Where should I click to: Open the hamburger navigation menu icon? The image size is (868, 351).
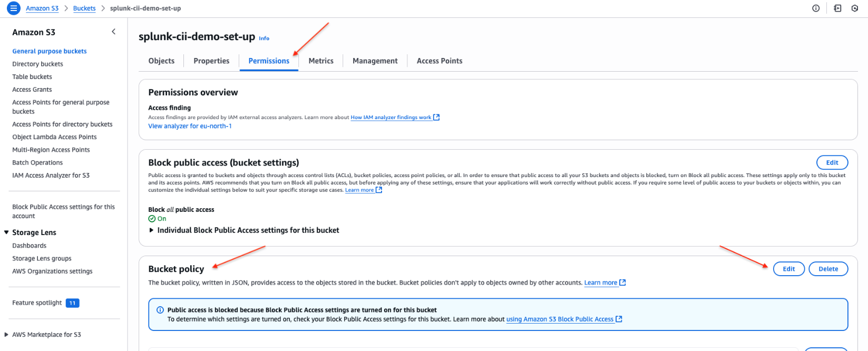(x=14, y=8)
